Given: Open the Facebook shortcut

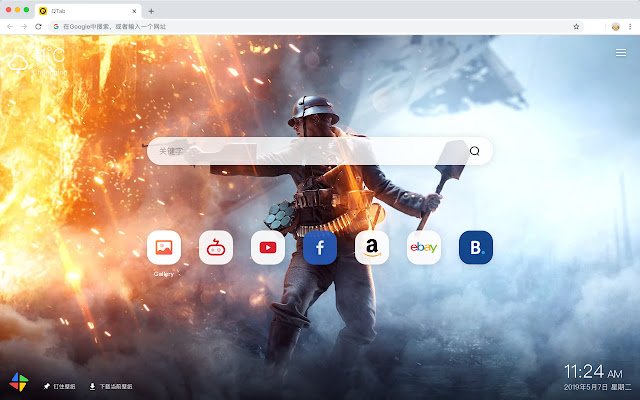Looking at the screenshot, I should pos(320,247).
